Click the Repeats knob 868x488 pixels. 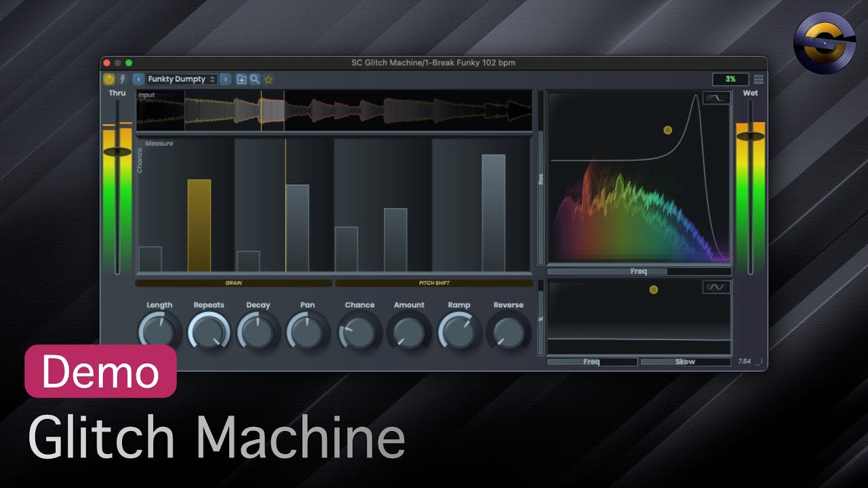click(x=209, y=331)
